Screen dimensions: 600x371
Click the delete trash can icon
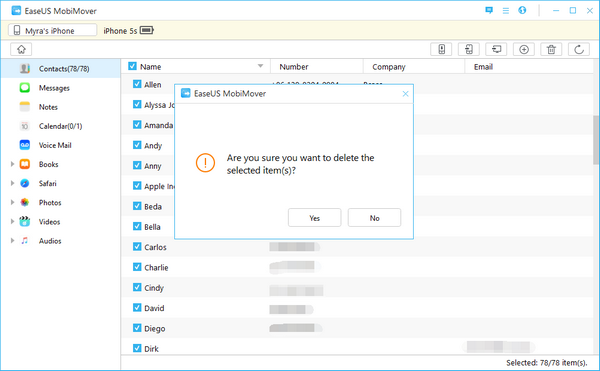tap(551, 49)
